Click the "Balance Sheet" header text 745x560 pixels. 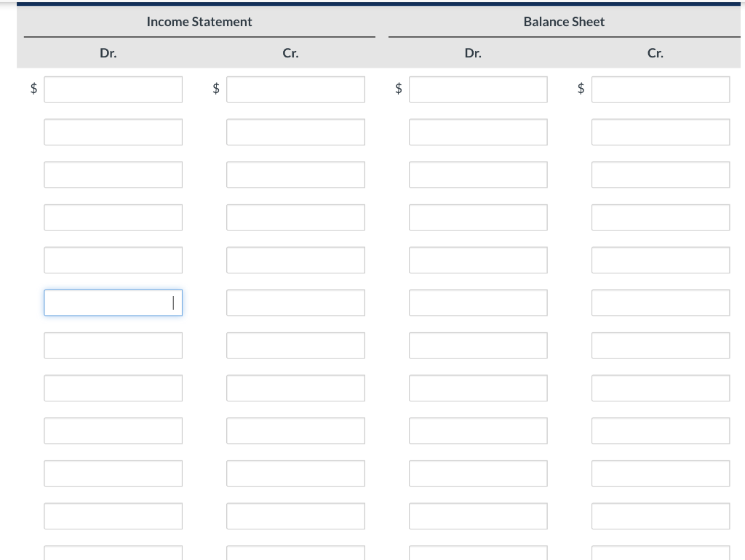[x=564, y=22]
